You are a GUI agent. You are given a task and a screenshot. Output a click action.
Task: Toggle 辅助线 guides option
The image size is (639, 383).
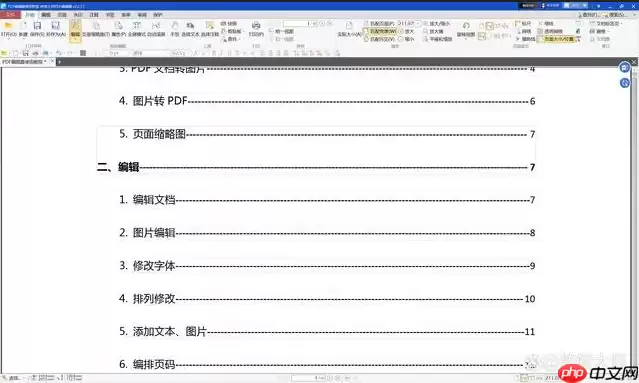526,39
